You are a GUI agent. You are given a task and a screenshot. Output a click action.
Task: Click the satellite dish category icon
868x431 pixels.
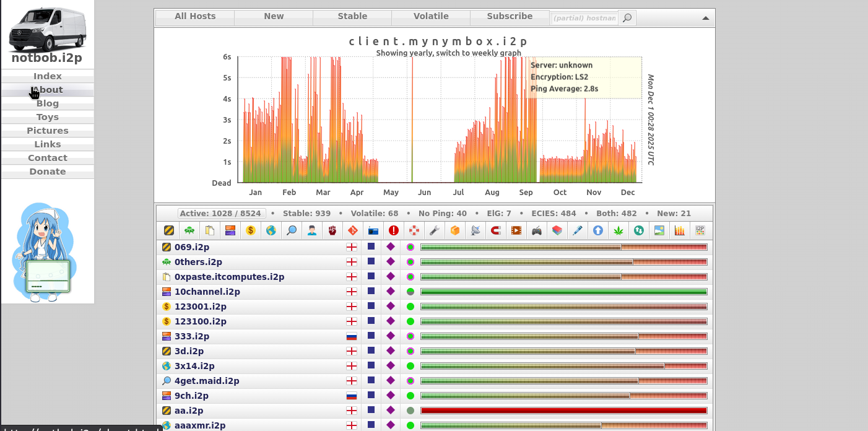click(x=475, y=230)
